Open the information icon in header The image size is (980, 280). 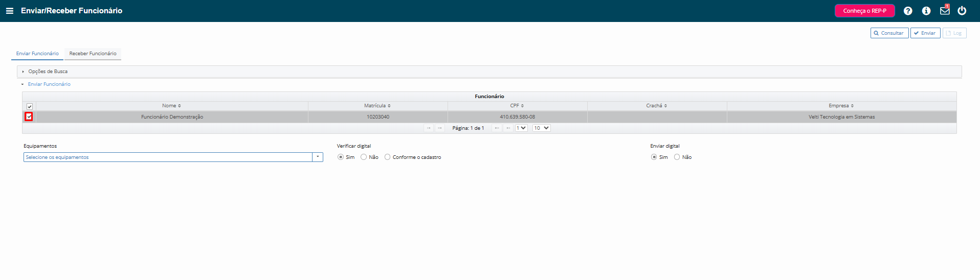point(926,11)
